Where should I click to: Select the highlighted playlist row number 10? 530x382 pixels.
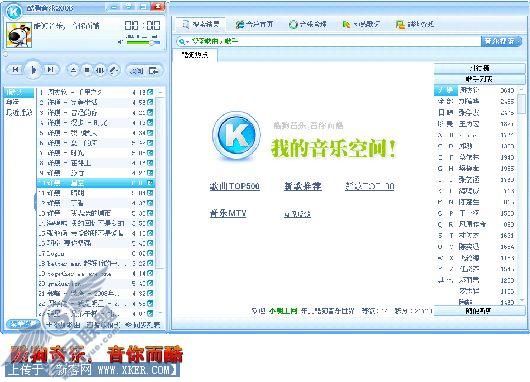96,183
